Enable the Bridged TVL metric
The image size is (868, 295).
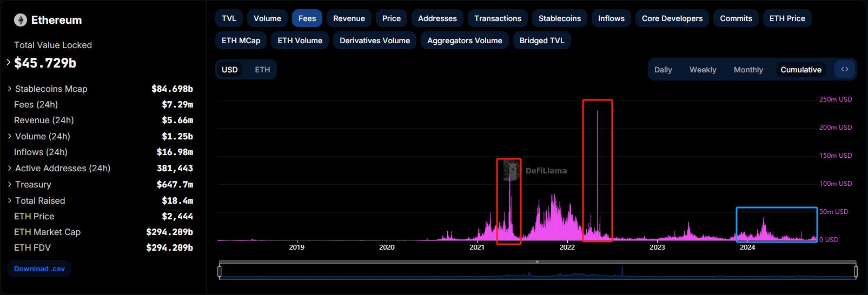click(541, 41)
